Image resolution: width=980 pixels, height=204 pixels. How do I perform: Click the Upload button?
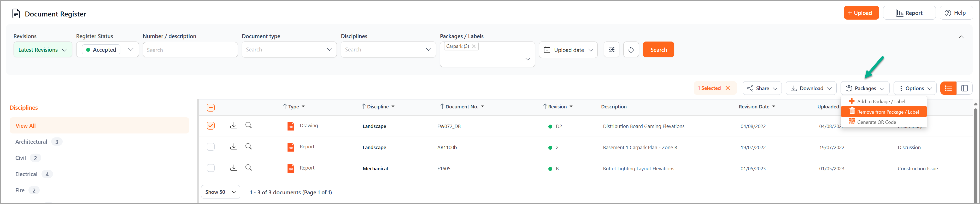point(861,13)
